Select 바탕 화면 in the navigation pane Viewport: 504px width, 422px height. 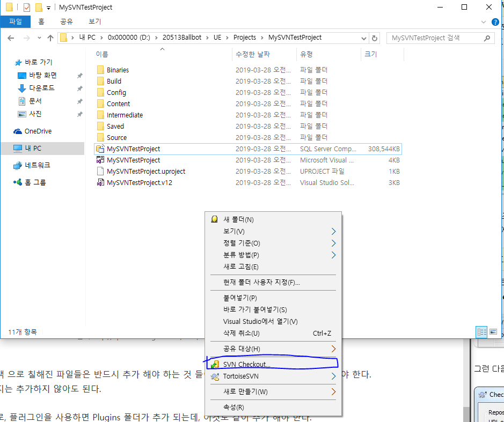pos(43,75)
